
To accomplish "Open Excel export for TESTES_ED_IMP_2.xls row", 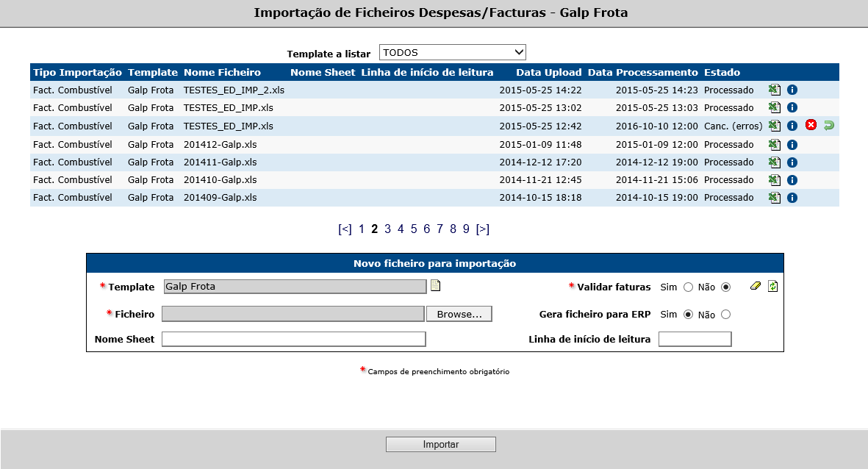I will coord(775,90).
